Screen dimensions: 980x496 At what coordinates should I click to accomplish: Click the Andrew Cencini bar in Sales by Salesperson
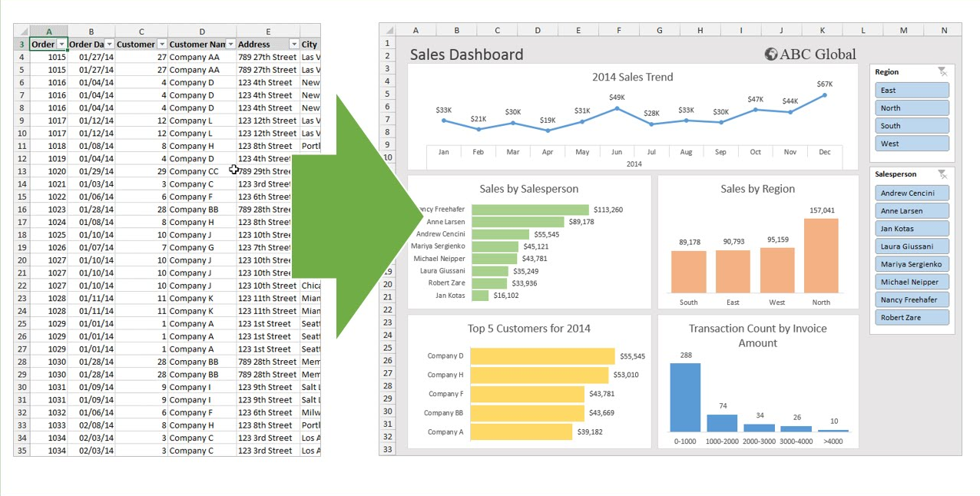(501, 234)
